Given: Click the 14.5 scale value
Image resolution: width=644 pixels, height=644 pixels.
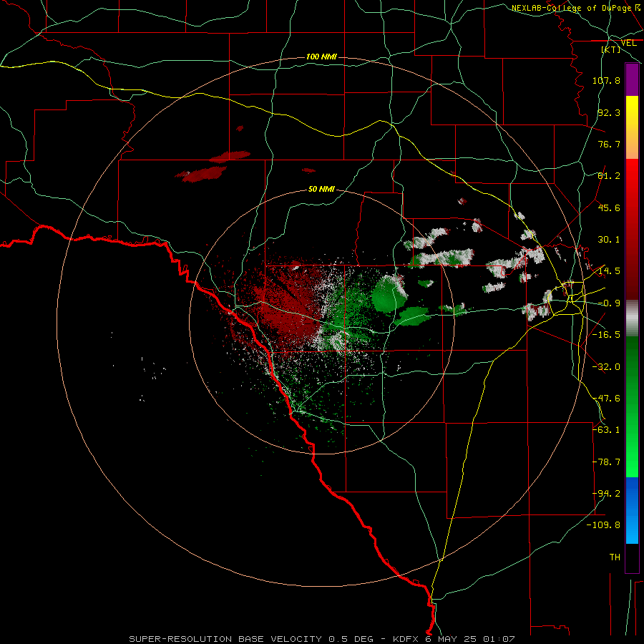Looking at the screenshot, I should click(x=609, y=271).
